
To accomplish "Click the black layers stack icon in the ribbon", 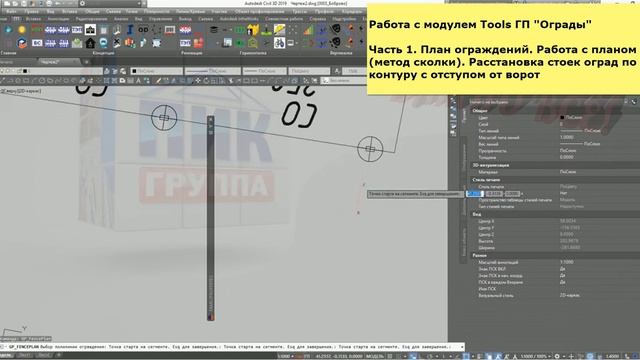I will (x=213, y=29).
